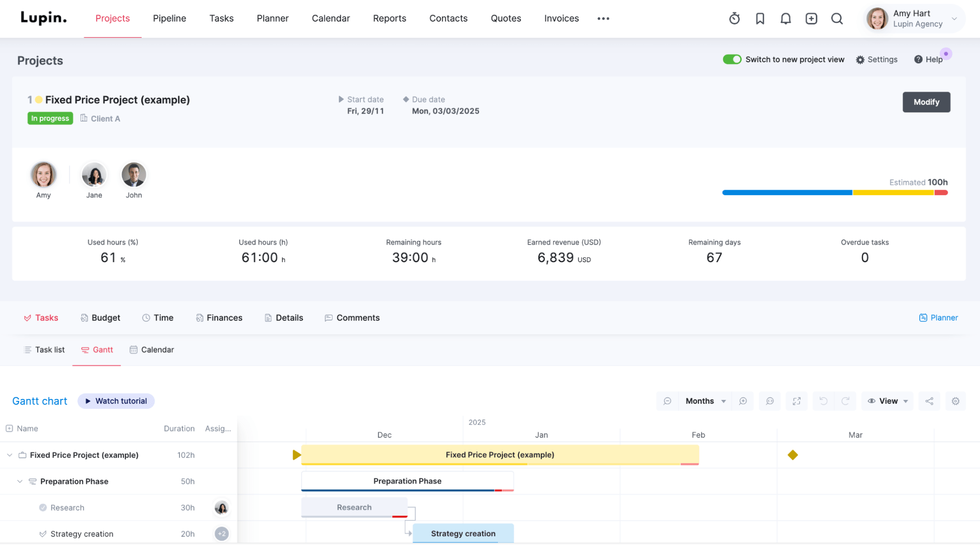Go to Pipeline in top navigation
The width and height of the screenshot is (980, 545).
[x=169, y=19]
